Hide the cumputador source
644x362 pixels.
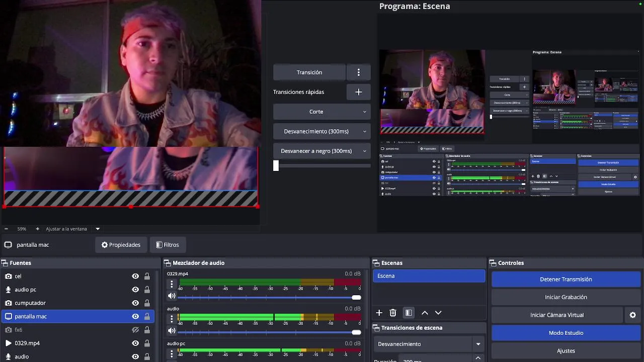(x=135, y=303)
